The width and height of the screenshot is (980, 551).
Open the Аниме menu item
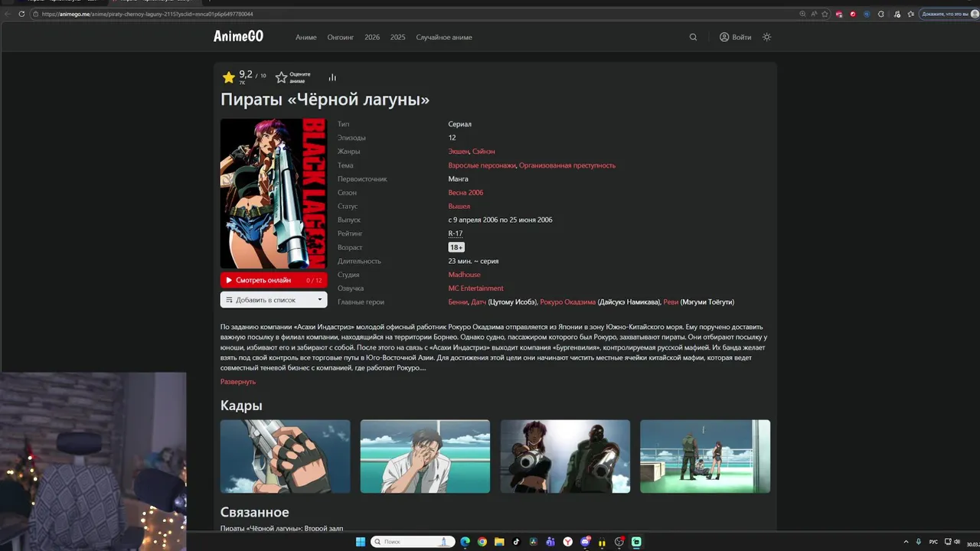click(306, 37)
